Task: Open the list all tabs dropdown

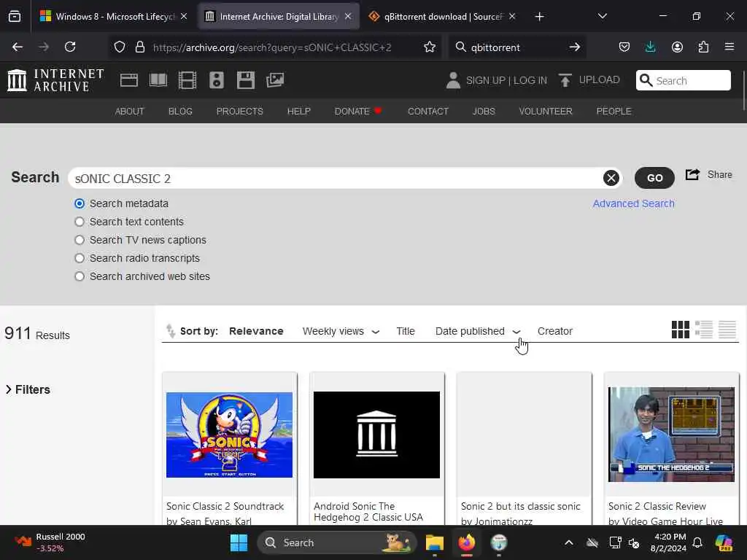Action: [602, 17]
